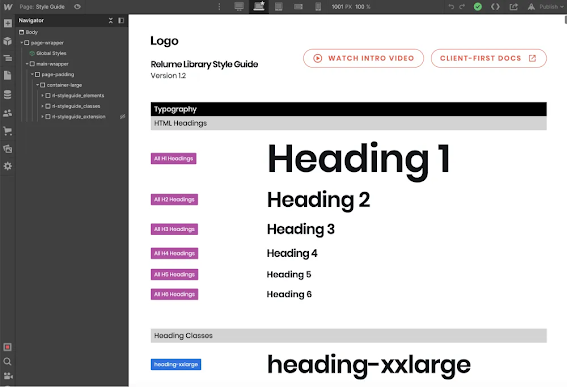The height and width of the screenshot is (387, 567).
Task: Toggle preview mode eye icon
Action: click(x=77, y=7)
